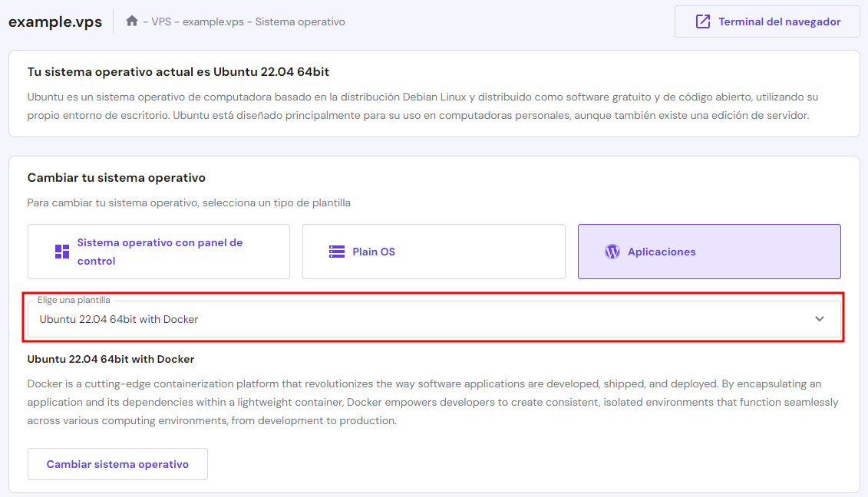Click Sistema operativo in the breadcrumb
Image resolution: width=868 pixels, height=497 pixels.
coord(299,21)
